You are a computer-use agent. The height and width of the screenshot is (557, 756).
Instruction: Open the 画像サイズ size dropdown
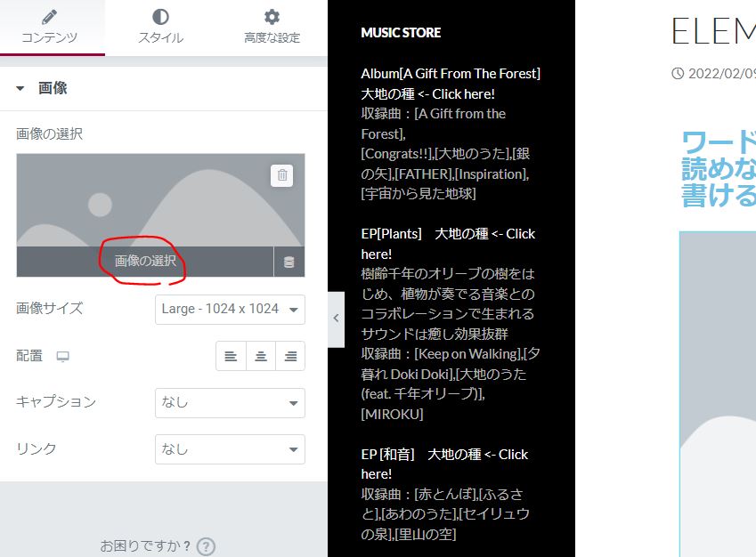(x=230, y=309)
